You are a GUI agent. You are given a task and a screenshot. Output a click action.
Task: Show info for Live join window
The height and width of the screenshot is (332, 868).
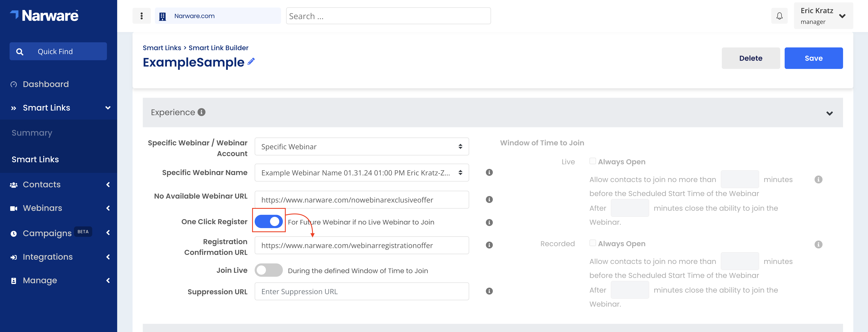pyautogui.click(x=818, y=179)
